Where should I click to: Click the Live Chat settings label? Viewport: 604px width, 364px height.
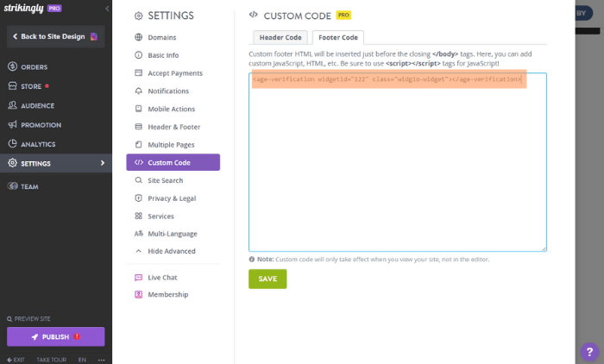click(162, 278)
